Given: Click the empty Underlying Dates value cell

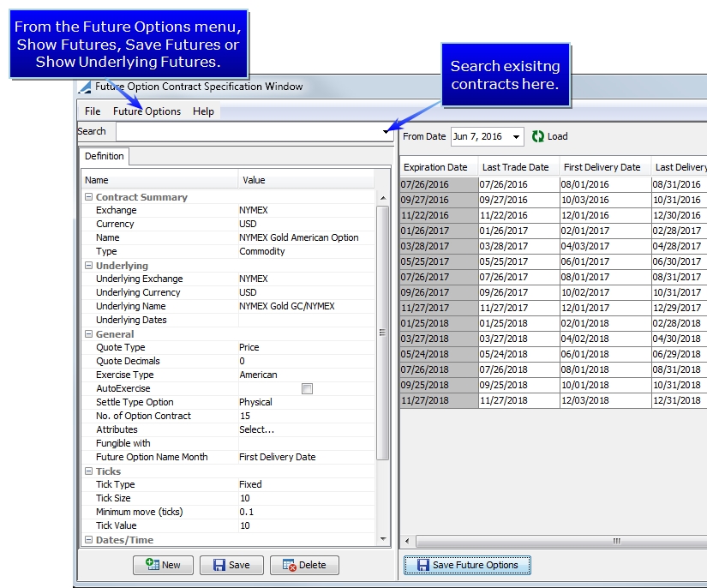Looking at the screenshot, I should click(306, 320).
